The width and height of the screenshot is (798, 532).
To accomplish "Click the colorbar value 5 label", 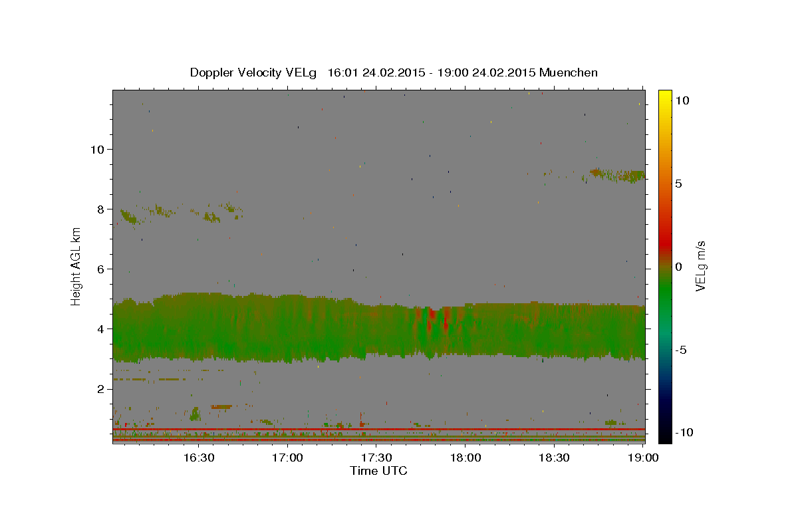I will coord(678,184).
